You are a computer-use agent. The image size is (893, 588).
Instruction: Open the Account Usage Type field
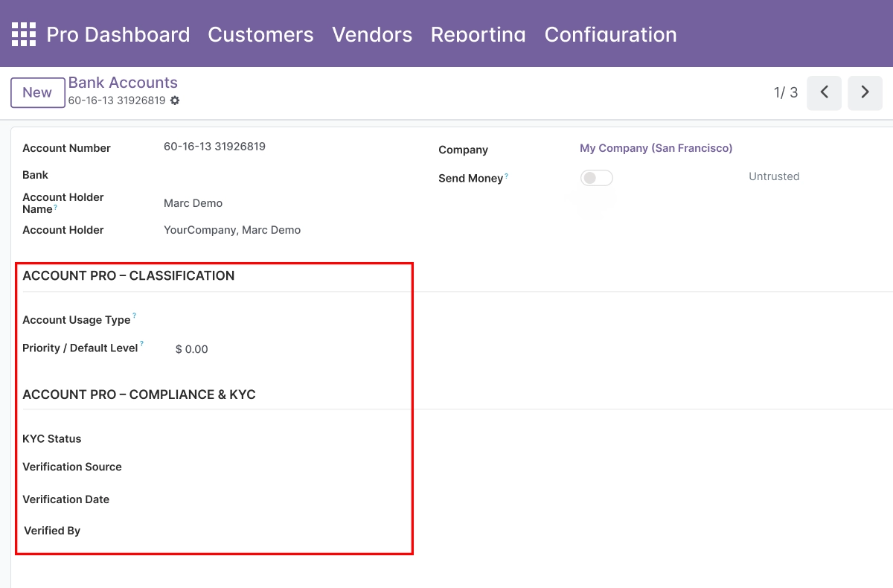pos(287,320)
